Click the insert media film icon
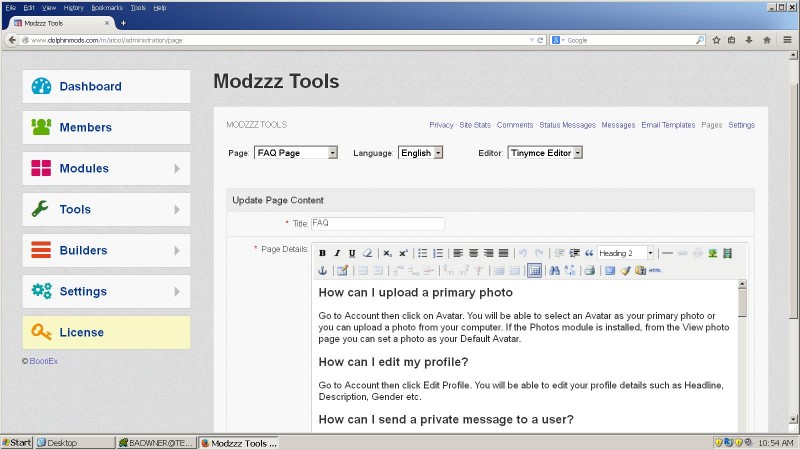 tap(728, 253)
